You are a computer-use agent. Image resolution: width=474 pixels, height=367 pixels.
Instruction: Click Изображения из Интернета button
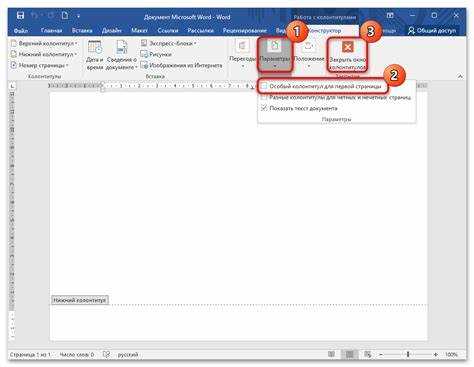pos(181,65)
